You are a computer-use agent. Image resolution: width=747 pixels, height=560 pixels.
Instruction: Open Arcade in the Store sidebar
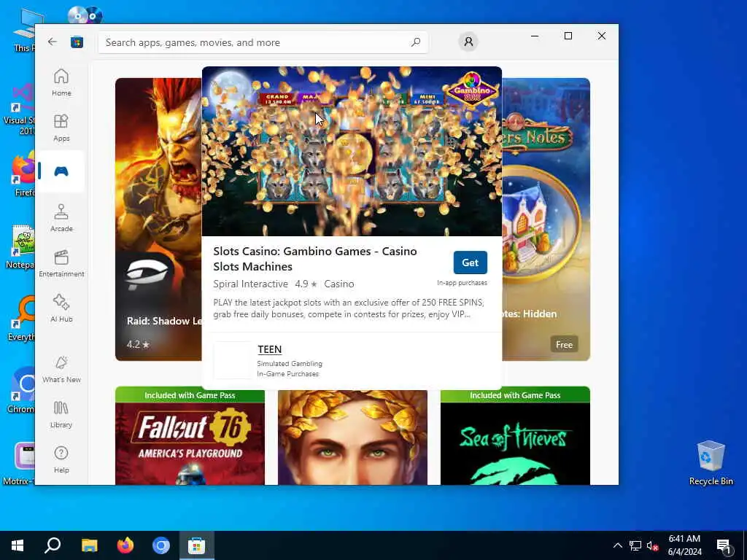pos(61,218)
